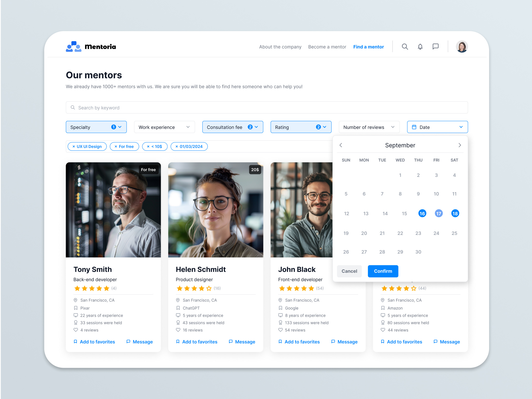Remove the 'For free' filter chip
Viewport: 532px width, 399px height.
tap(116, 146)
